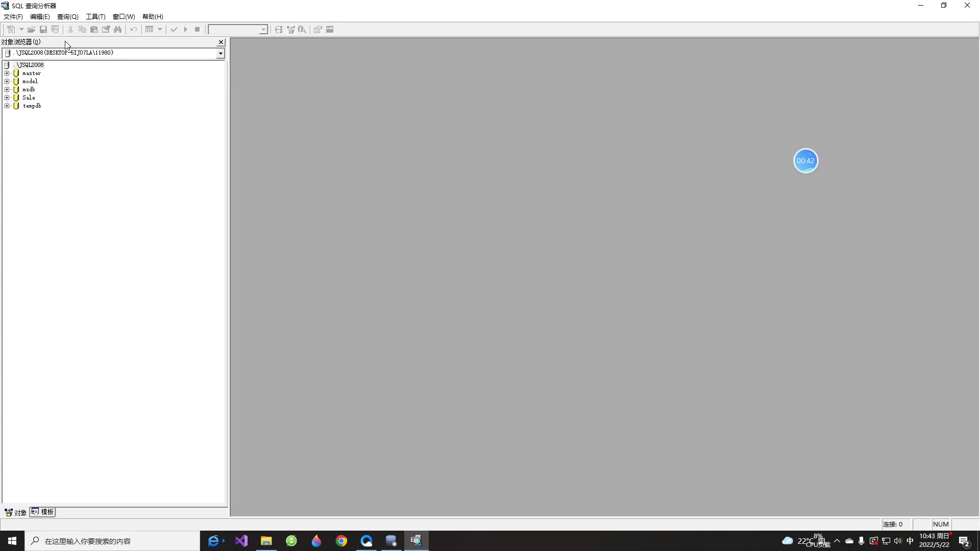The height and width of the screenshot is (551, 980).
Task: Click the Find binoculars icon
Action: tap(118, 30)
